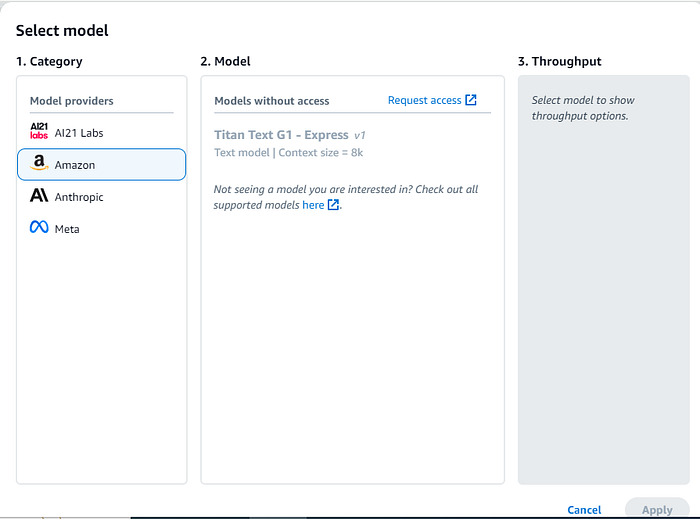This screenshot has height=519, width=700.
Task: Open the Request access link
Action: (425, 100)
